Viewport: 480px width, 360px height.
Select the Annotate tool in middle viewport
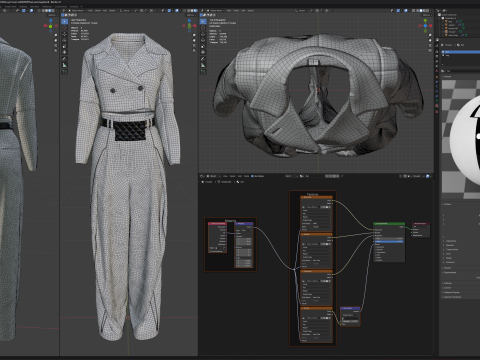(64, 59)
